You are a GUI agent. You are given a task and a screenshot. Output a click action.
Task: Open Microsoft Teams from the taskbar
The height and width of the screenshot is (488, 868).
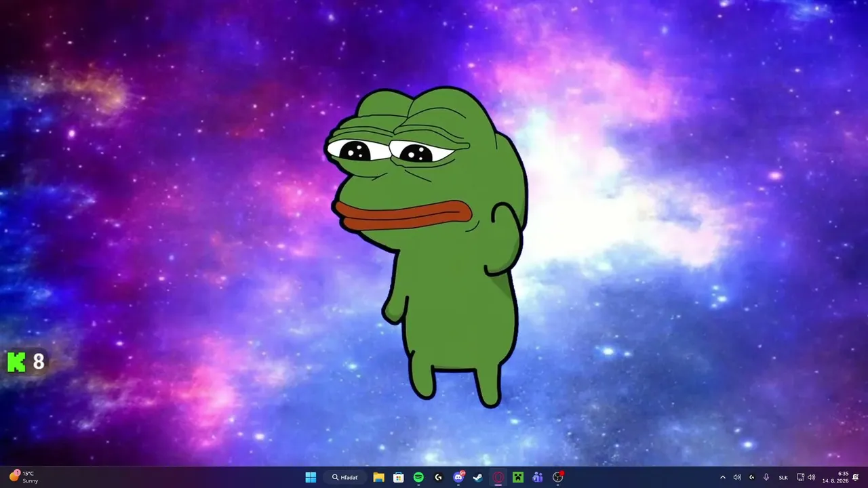[538, 477]
